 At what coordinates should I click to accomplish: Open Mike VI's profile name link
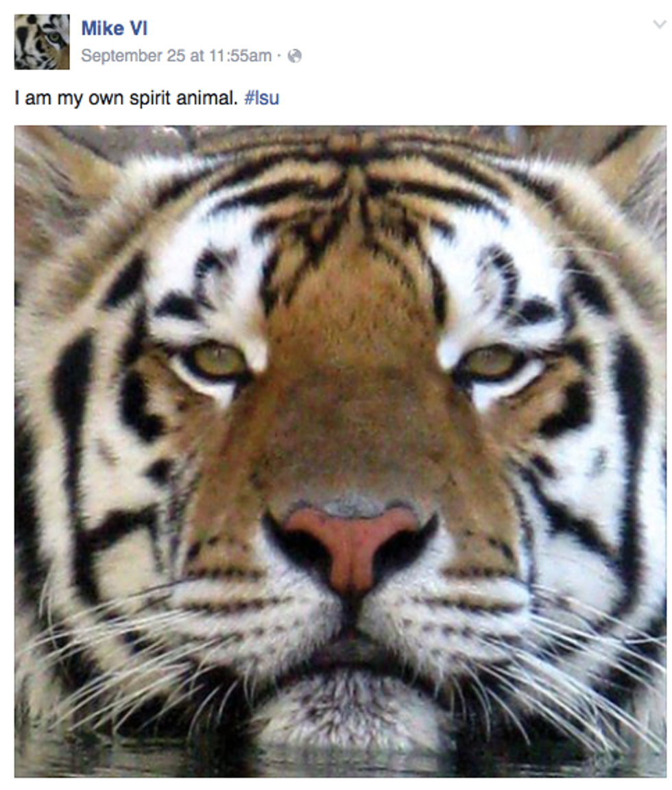pos(114,29)
